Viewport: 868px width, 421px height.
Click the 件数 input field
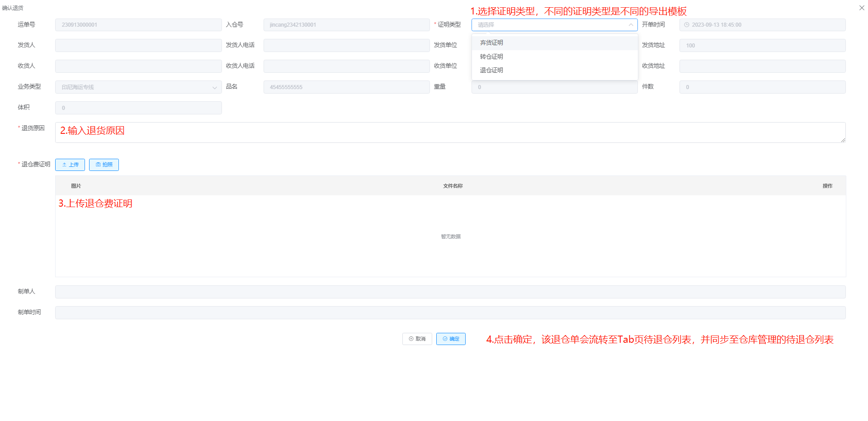[x=762, y=87]
